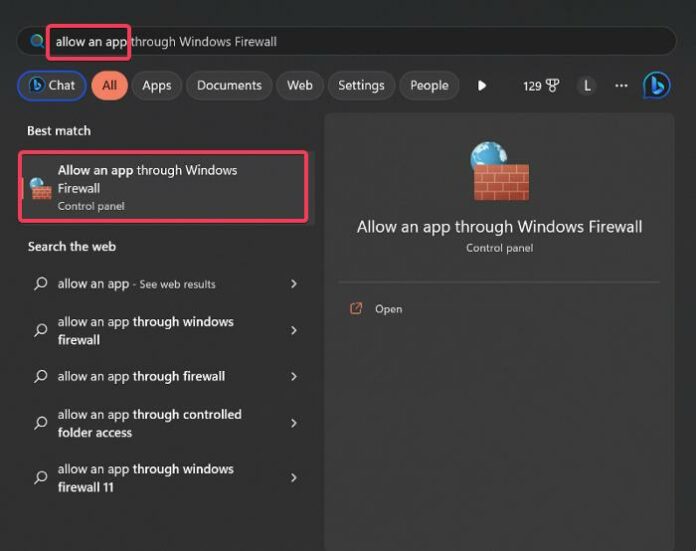Show more filter tabs with play arrow
The width and height of the screenshot is (696, 551).
click(482, 86)
